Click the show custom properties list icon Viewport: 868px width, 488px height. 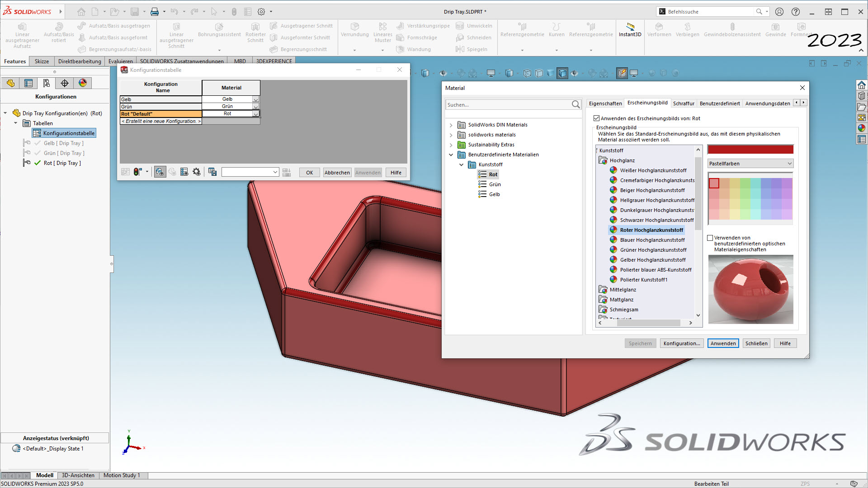[184, 172]
